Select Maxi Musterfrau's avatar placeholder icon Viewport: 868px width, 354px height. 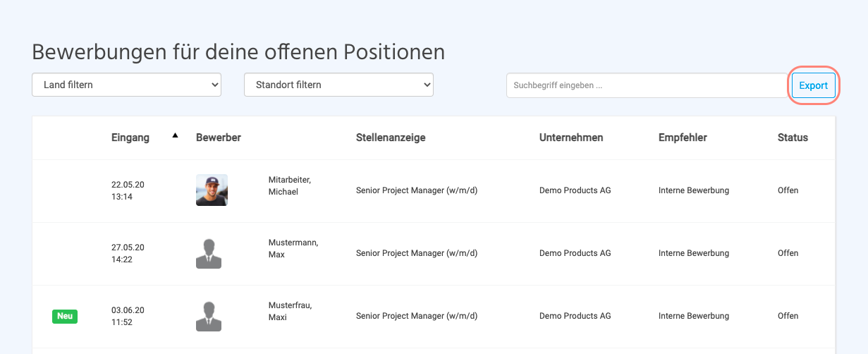pyautogui.click(x=209, y=316)
